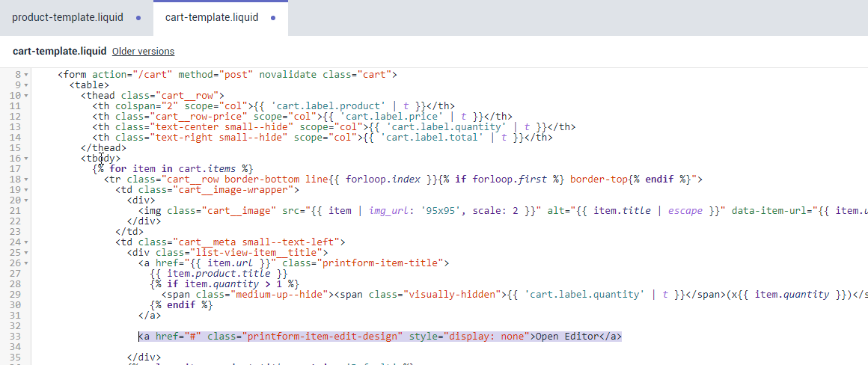
Task: Fold the table block at line 9
Action: (27, 85)
